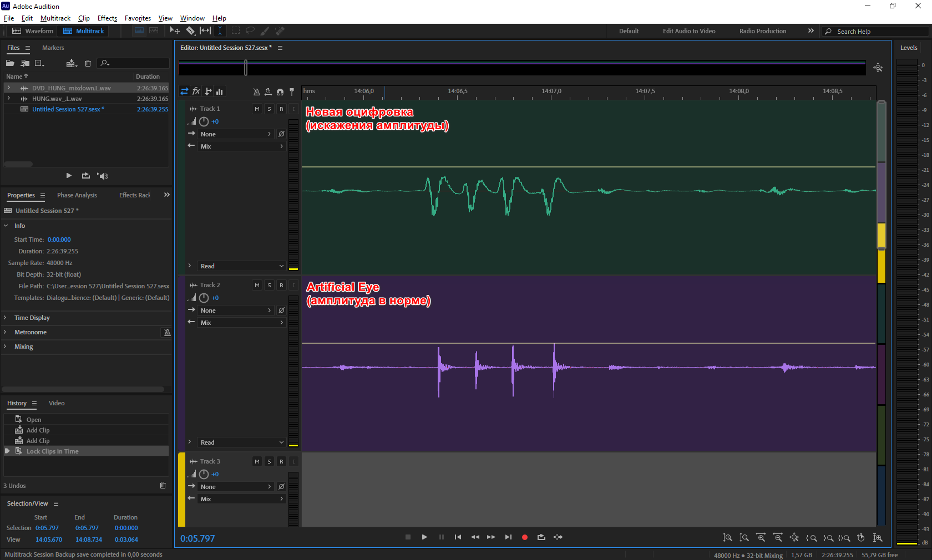Open the Multitrack menu
The height and width of the screenshot is (560, 932).
click(55, 18)
